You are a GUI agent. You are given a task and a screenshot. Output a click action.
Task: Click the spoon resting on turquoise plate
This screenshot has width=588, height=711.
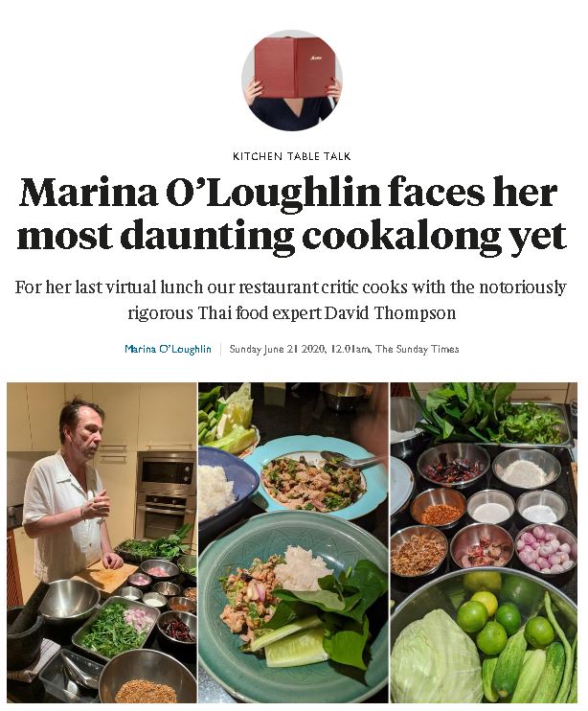(x=351, y=459)
